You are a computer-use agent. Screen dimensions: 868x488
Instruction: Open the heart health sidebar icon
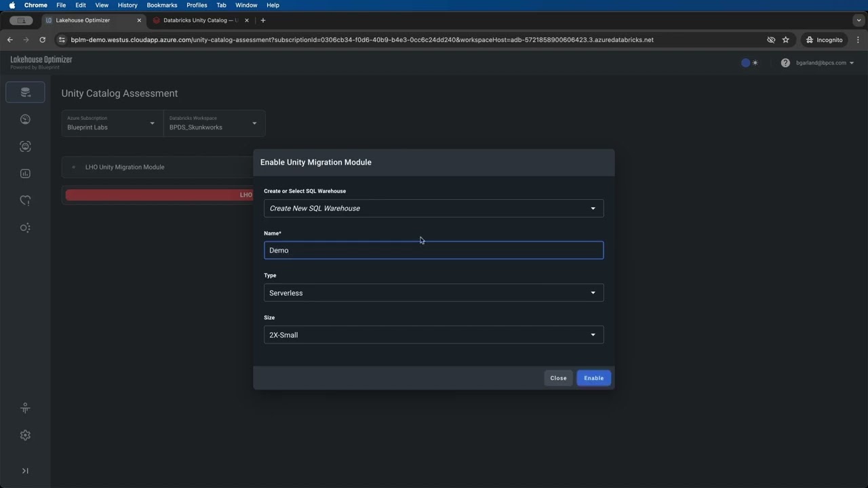point(25,201)
